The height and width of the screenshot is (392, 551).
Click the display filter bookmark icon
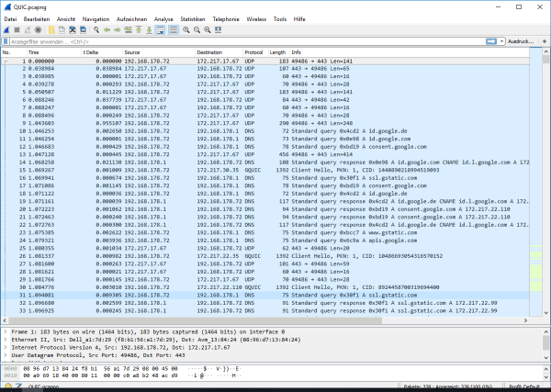click(x=6, y=41)
